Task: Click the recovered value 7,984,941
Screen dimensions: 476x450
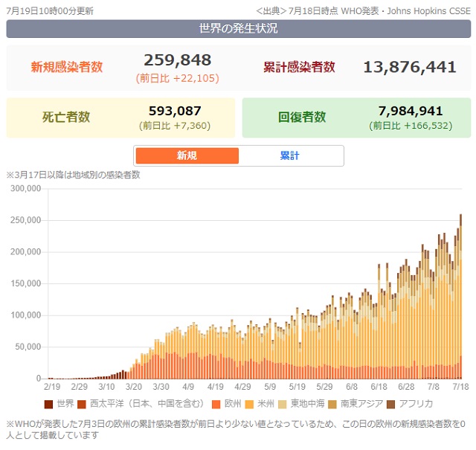Action: pyautogui.click(x=411, y=111)
